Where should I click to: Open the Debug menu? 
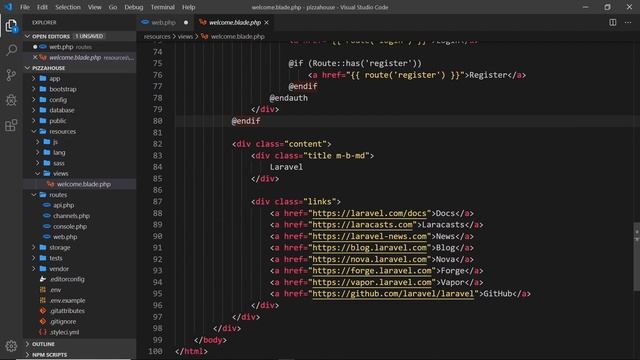pos(133,7)
